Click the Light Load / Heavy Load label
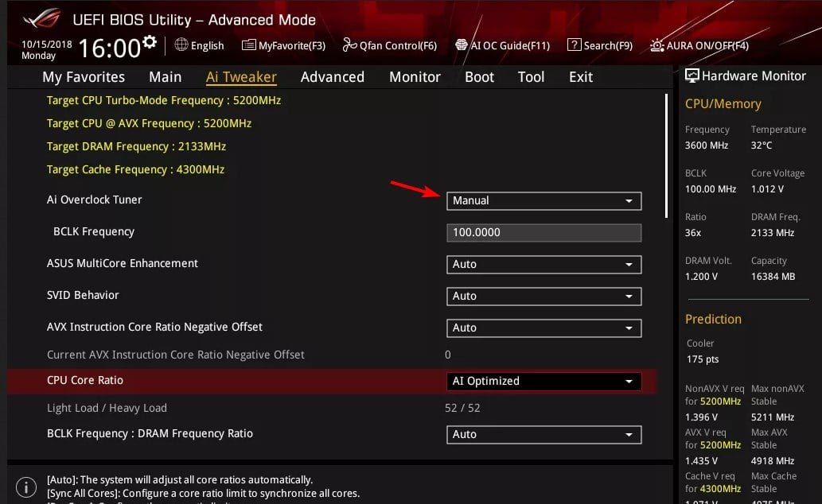The image size is (822, 504). (x=107, y=408)
